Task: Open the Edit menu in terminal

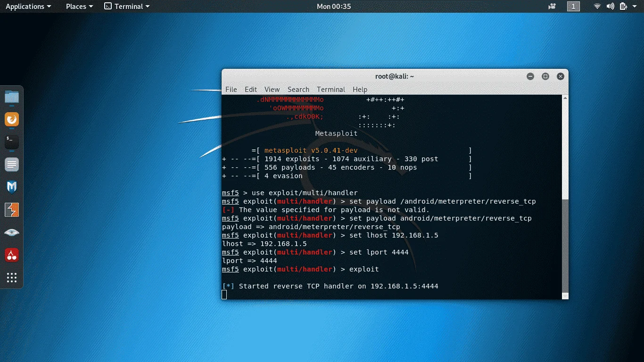Action: (x=251, y=90)
